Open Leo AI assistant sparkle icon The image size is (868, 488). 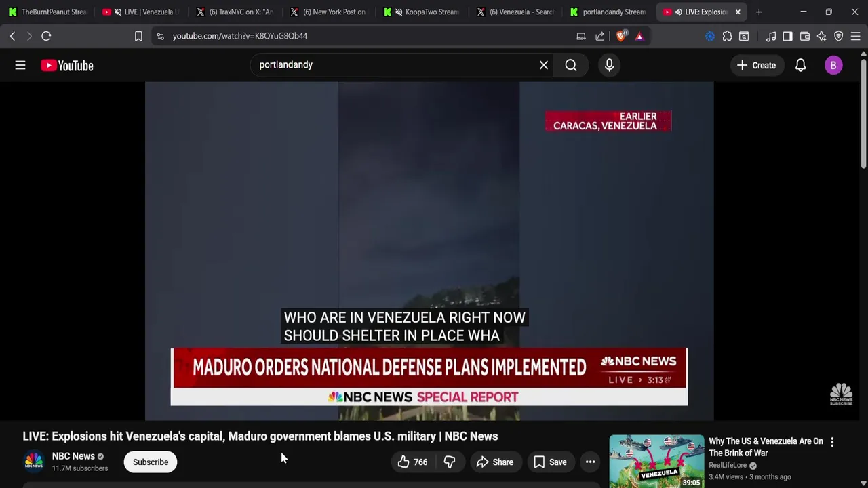pos(821,36)
